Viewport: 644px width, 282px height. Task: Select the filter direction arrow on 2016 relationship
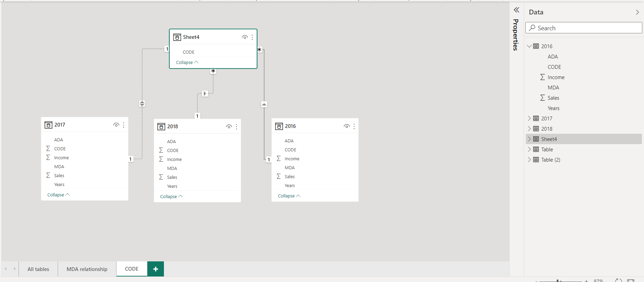(x=264, y=104)
